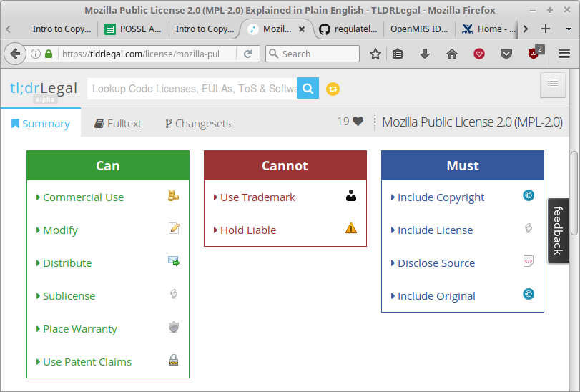The height and width of the screenshot is (392, 580).
Task: Close the Mozil... tab with its X
Action: pyautogui.click(x=302, y=29)
